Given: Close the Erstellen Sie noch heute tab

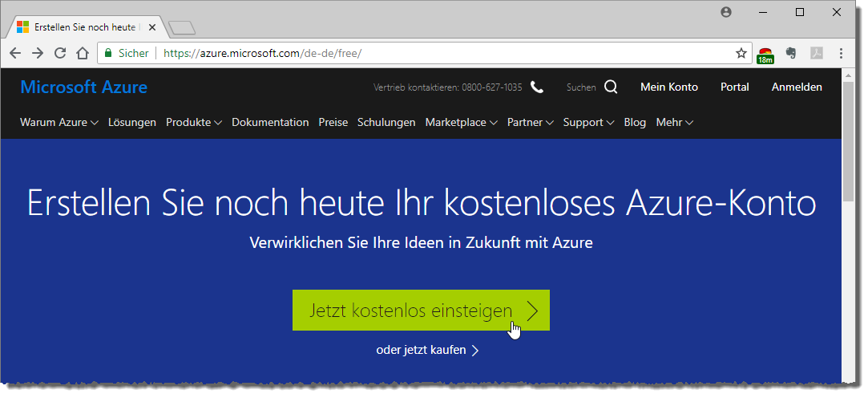Looking at the screenshot, I should (x=152, y=27).
